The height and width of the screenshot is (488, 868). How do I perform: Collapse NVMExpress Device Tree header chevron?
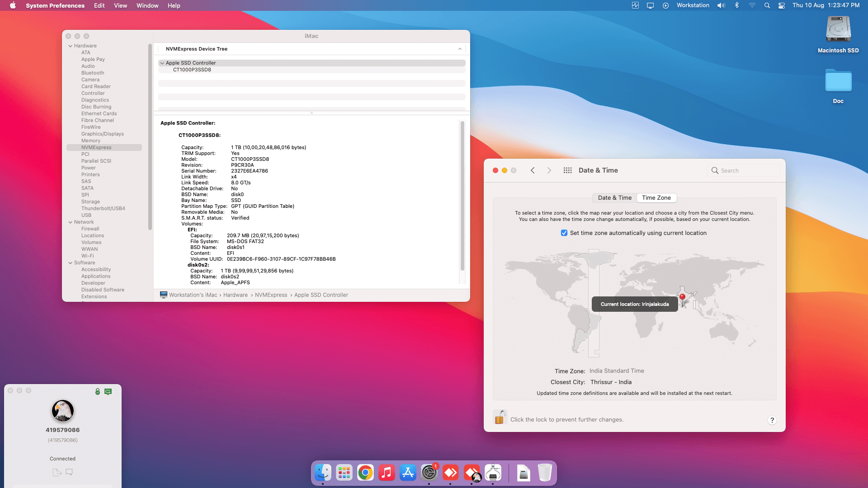(x=460, y=49)
